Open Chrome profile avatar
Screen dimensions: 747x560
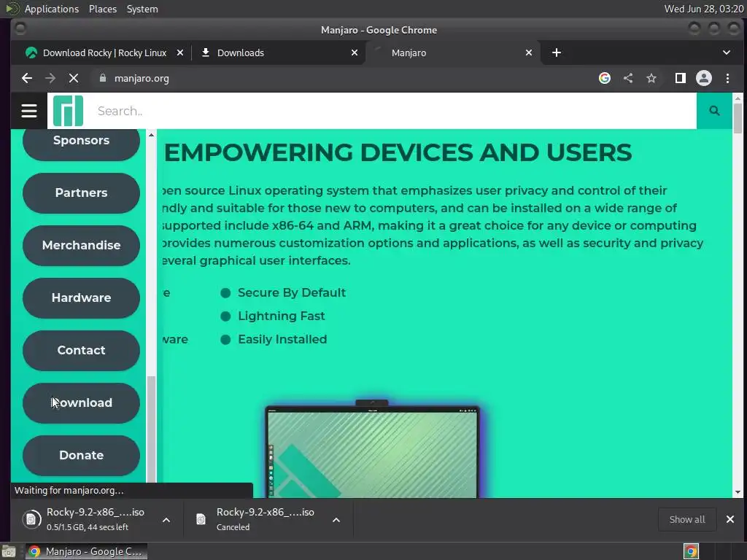pos(704,78)
